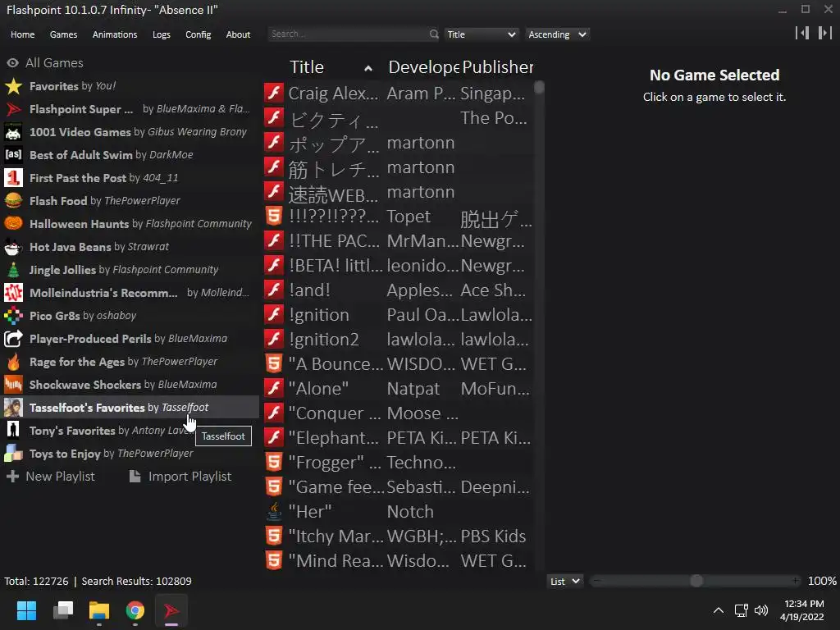840x630 pixels.
Task: Click the zoom slider plus end
Action: [796, 581]
